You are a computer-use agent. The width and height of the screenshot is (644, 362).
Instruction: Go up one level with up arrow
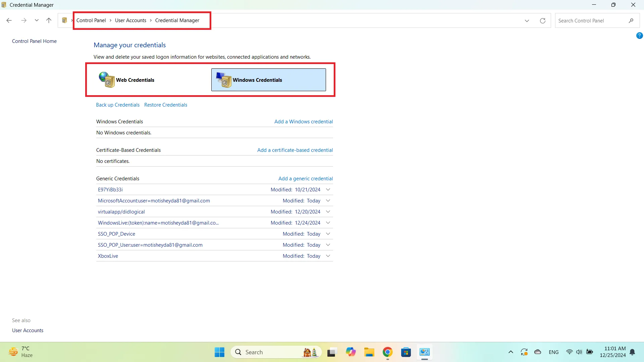(x=49, y=20)
